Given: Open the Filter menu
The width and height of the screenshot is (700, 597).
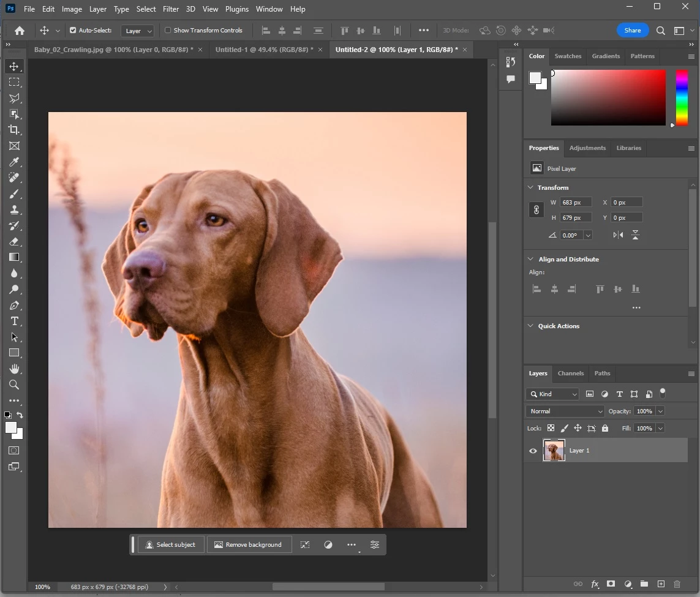Looking at the screenshot, I should coord(170,9).
